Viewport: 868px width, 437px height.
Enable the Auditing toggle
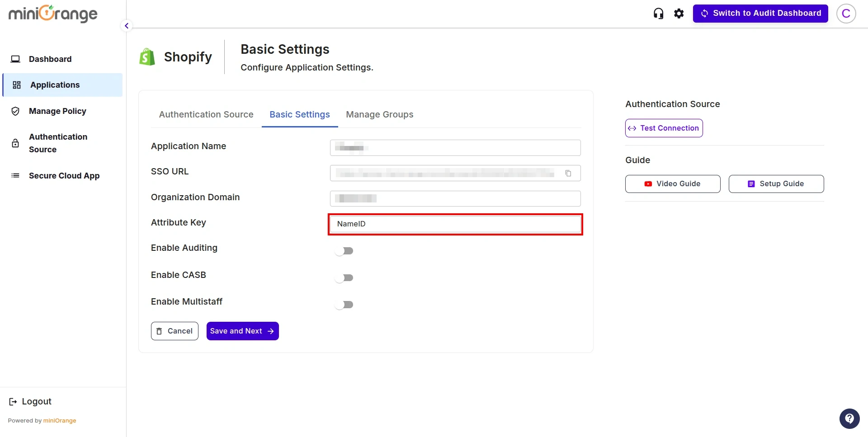pos(344,251)
